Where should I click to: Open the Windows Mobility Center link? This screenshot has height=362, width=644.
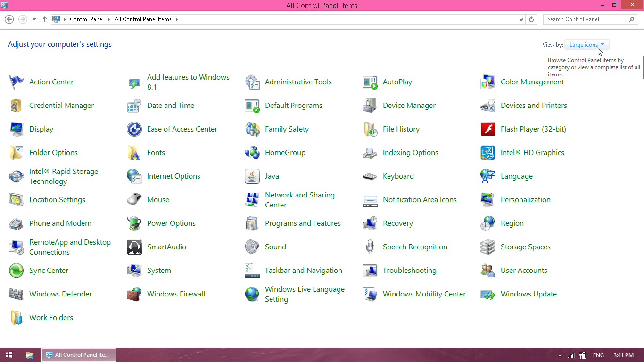point(424,294)
